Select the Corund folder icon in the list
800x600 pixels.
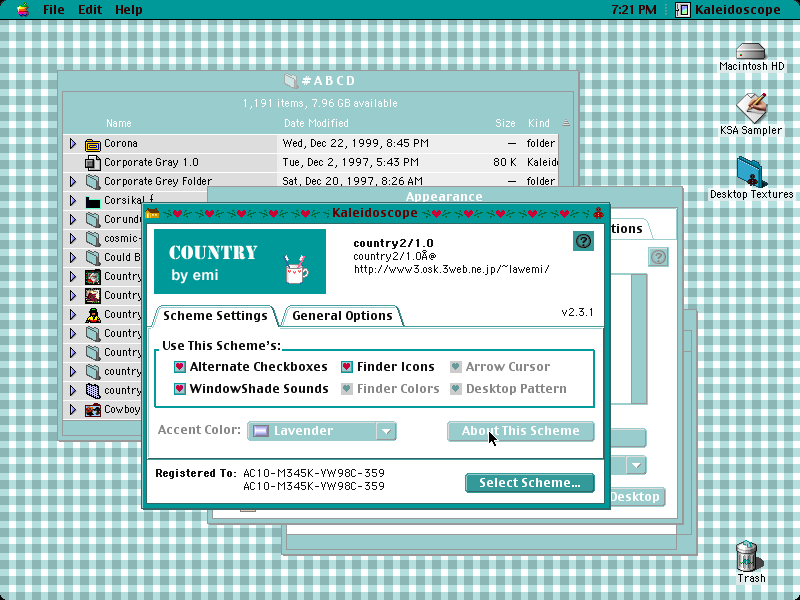click(92, 220)
